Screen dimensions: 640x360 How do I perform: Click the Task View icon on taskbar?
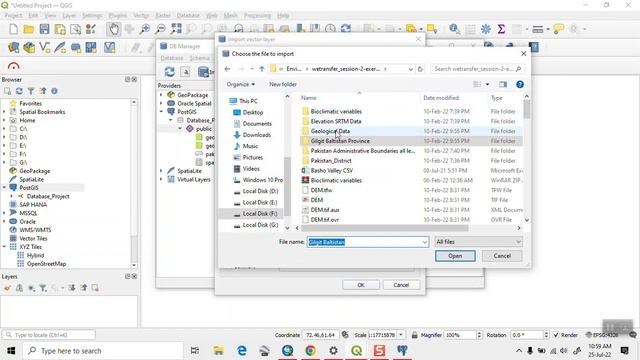click(x=195, y=351)
